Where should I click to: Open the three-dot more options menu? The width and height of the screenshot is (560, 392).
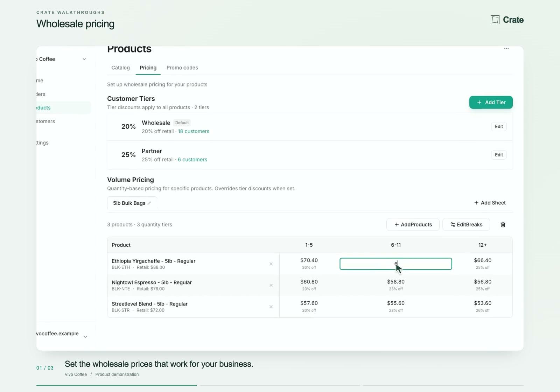506,48
